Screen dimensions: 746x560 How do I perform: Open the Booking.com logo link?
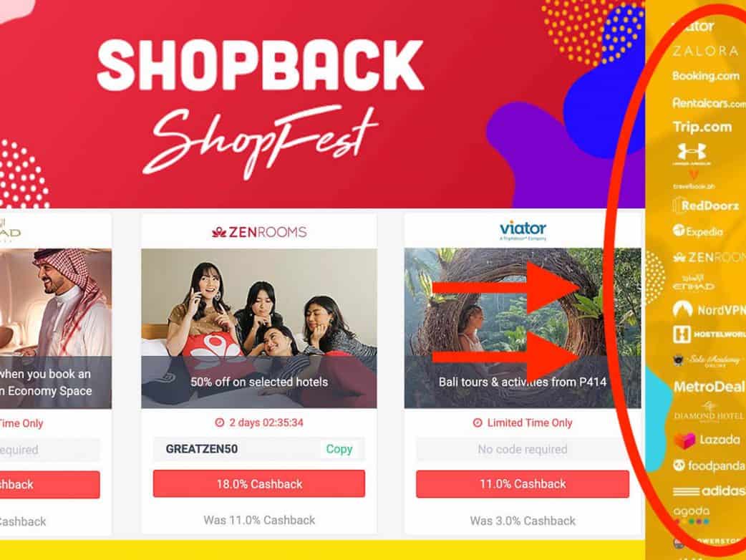(706, 76)
